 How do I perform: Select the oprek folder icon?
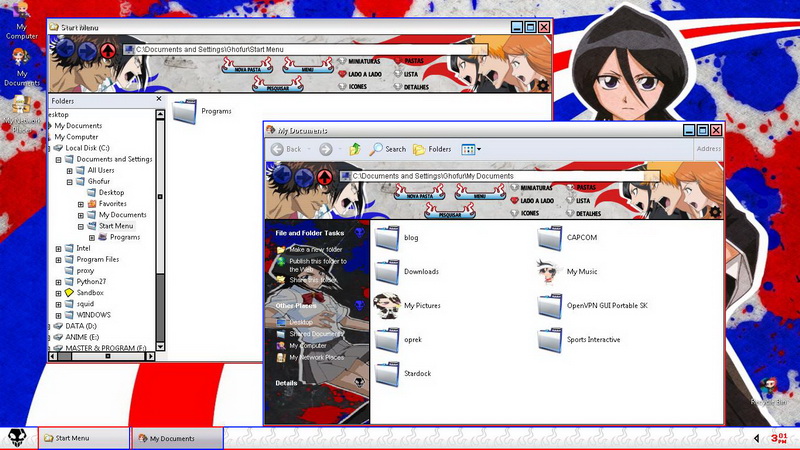click(x=387, y=340)
